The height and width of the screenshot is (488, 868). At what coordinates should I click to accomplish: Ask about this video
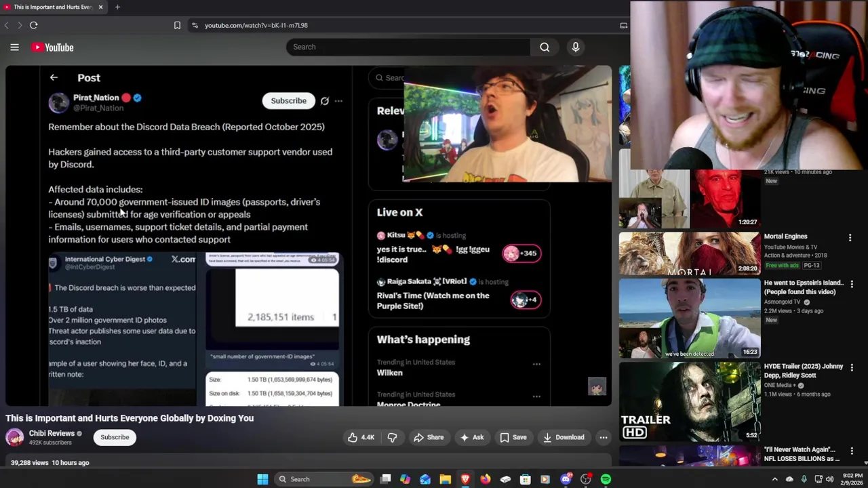click(471, 437)
